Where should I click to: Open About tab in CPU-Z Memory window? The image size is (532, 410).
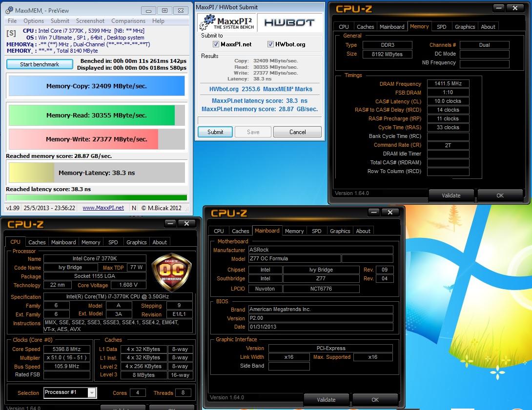tap(488, 27)
